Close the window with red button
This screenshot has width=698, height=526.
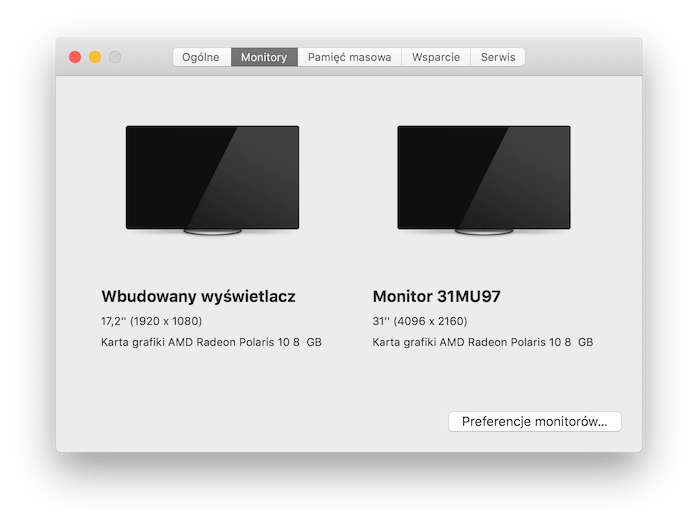click(75, 57)
